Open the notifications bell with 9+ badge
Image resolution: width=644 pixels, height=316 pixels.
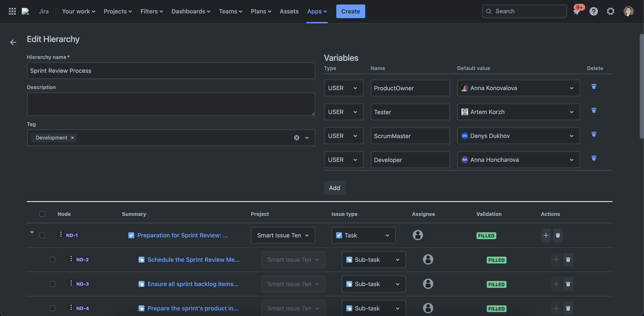(x=576, y=11)
